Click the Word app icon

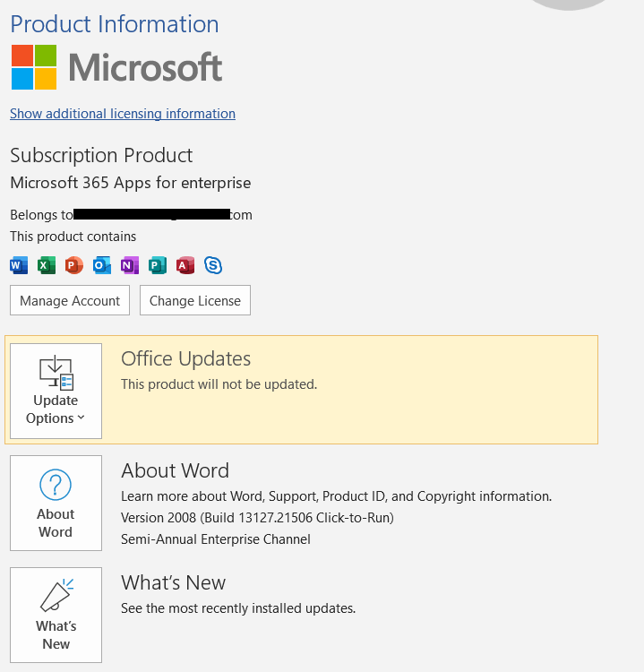[19, 265]
